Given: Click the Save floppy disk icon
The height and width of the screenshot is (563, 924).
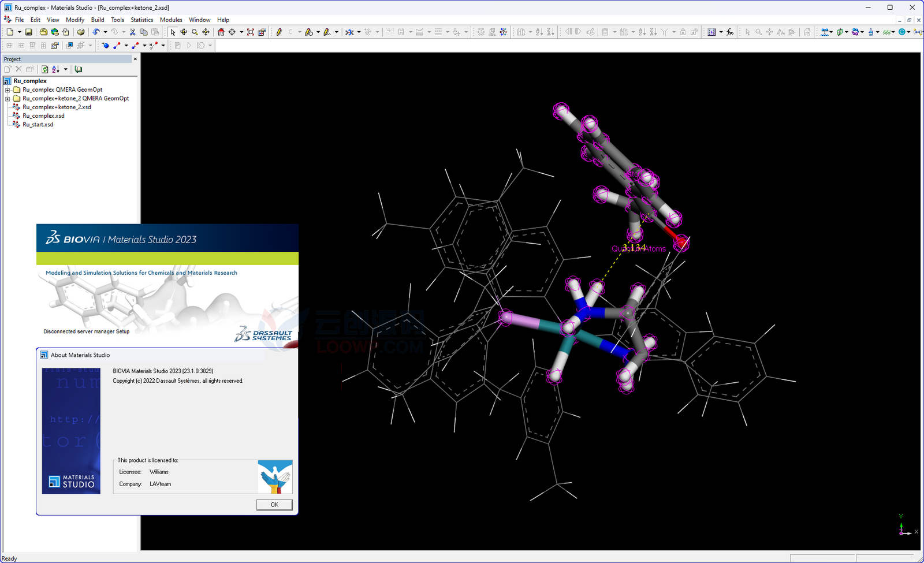Looking at the screenshot, I should 28,32.
